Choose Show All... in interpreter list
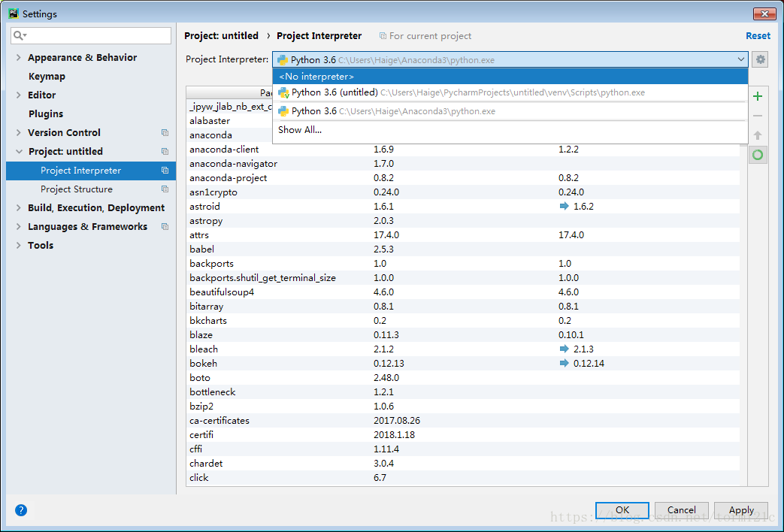The height and width of the screenshot is (532, 784). (510, 130)
